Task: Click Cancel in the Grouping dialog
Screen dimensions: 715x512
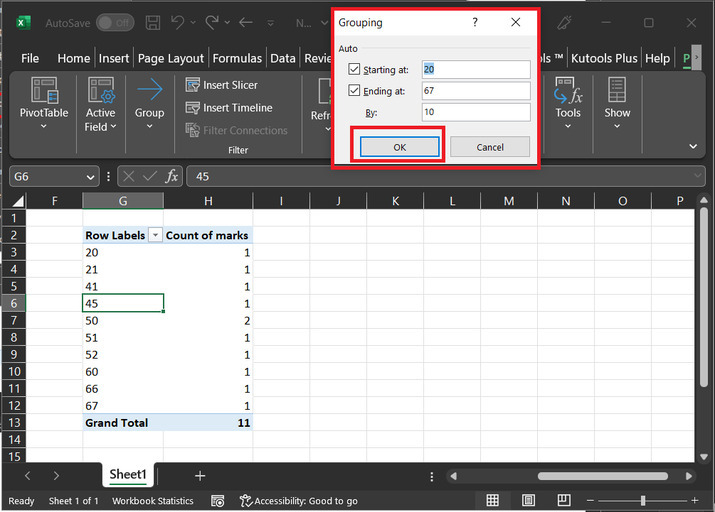Action: click(490, 147)
